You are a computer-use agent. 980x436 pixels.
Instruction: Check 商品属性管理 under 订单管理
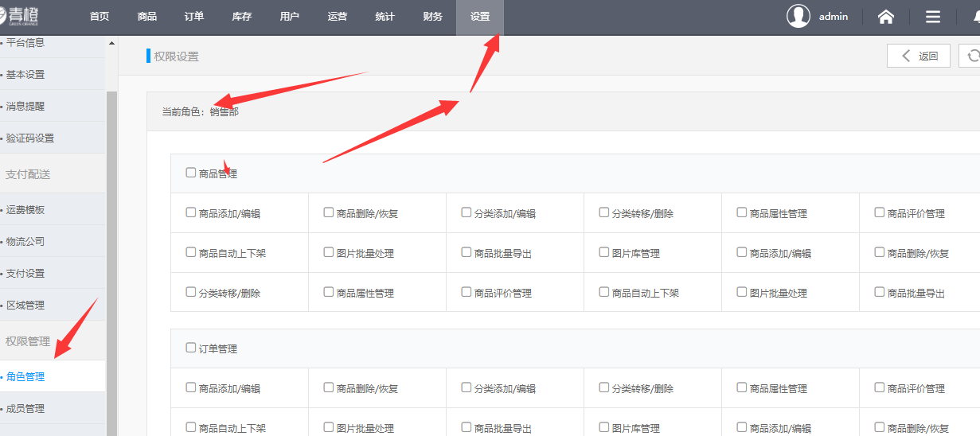(x=742, y=387)
